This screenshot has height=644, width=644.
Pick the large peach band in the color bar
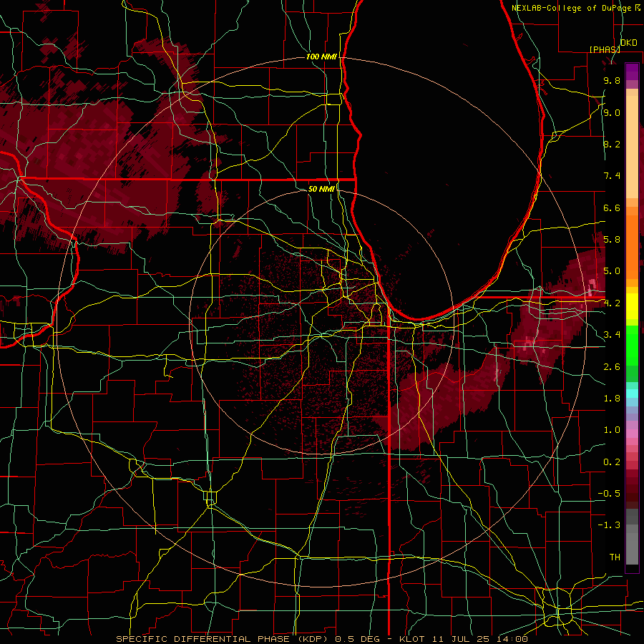click(632, 147)
